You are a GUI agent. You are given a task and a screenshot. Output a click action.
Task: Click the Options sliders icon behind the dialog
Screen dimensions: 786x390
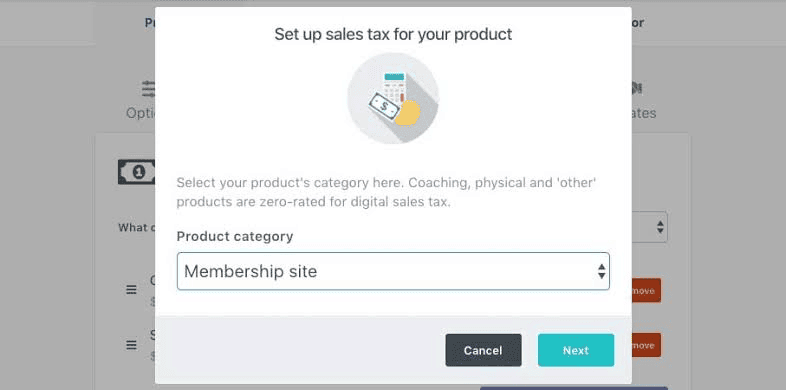point(148,89)
